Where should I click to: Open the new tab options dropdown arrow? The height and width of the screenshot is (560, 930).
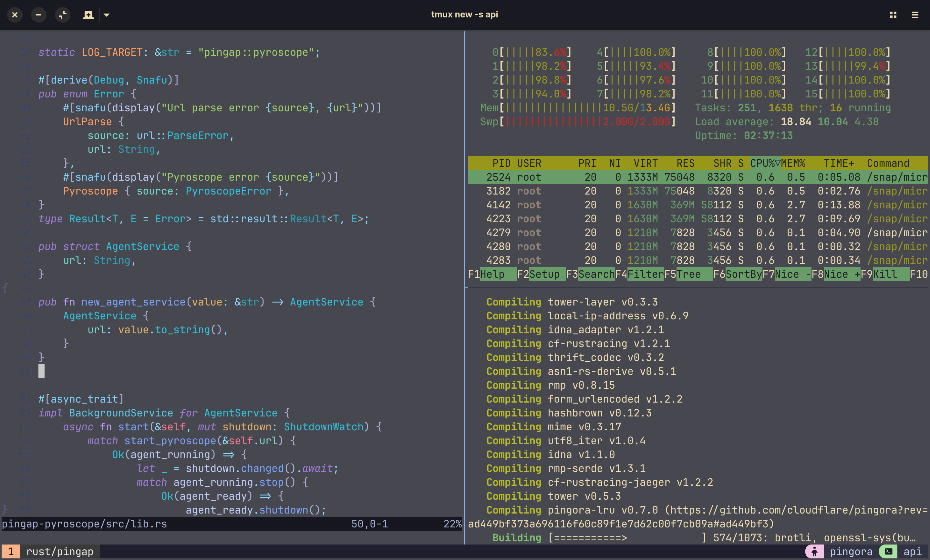[107, 15]
